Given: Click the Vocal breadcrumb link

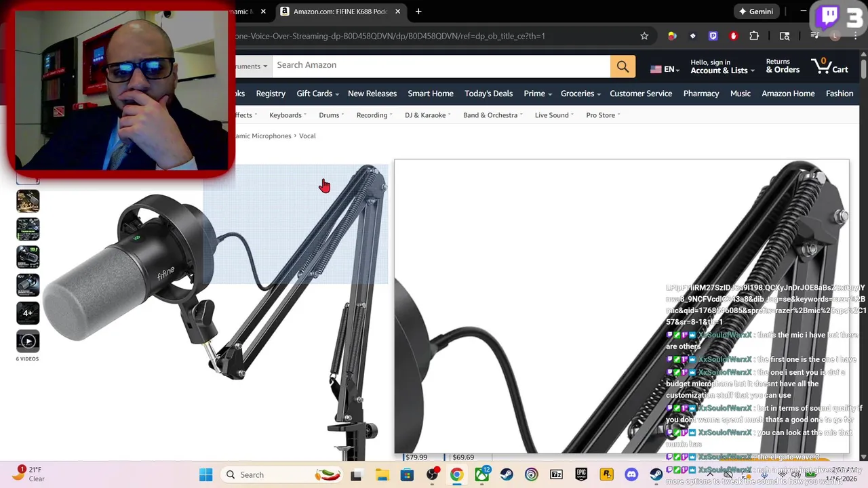Looking at the screenshot, I should 307,136.
